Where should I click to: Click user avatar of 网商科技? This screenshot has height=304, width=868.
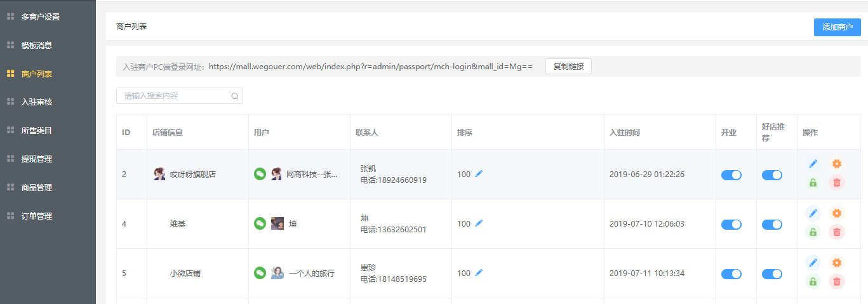coord(277,174)
